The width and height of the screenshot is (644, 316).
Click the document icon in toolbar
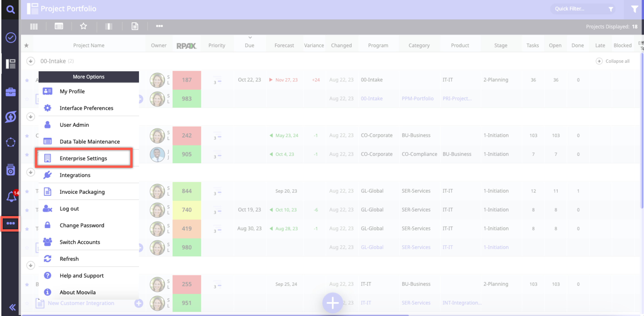click(x=135, y=26)
